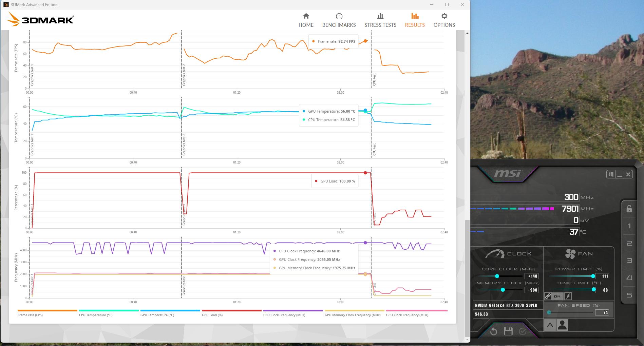Click the NVIDIA GeForce RTX 2070 SUPER label
The image size is (644, 346).
[506, 305]
